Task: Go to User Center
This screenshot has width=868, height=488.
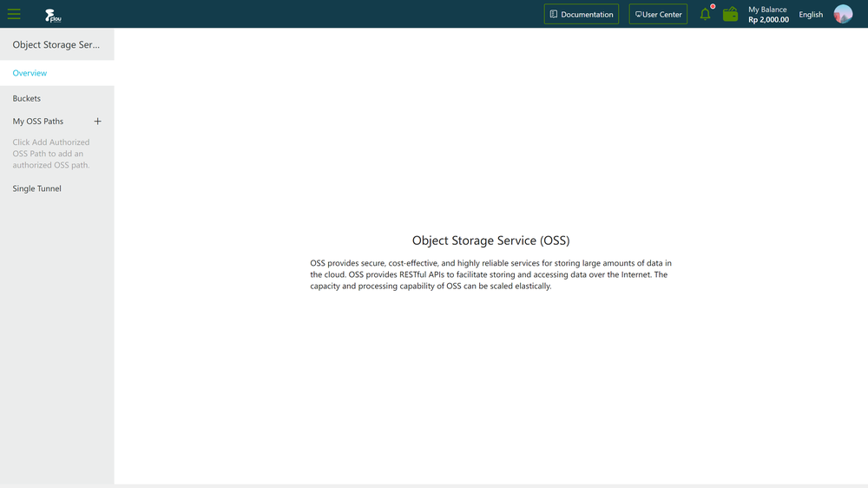Action: coord(658,15)
